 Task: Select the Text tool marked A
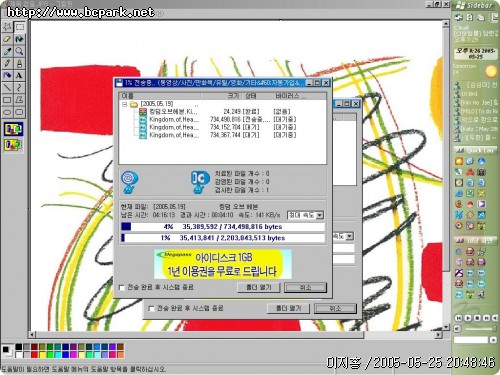[x=19, y=75]
